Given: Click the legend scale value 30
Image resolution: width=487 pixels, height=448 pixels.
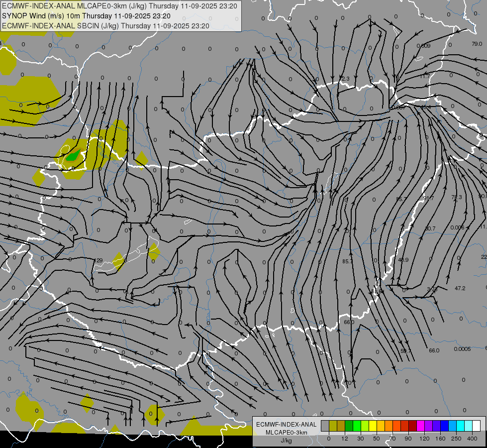Looking at the screenshot, I should pyautogui.click(x=361, y=439).
